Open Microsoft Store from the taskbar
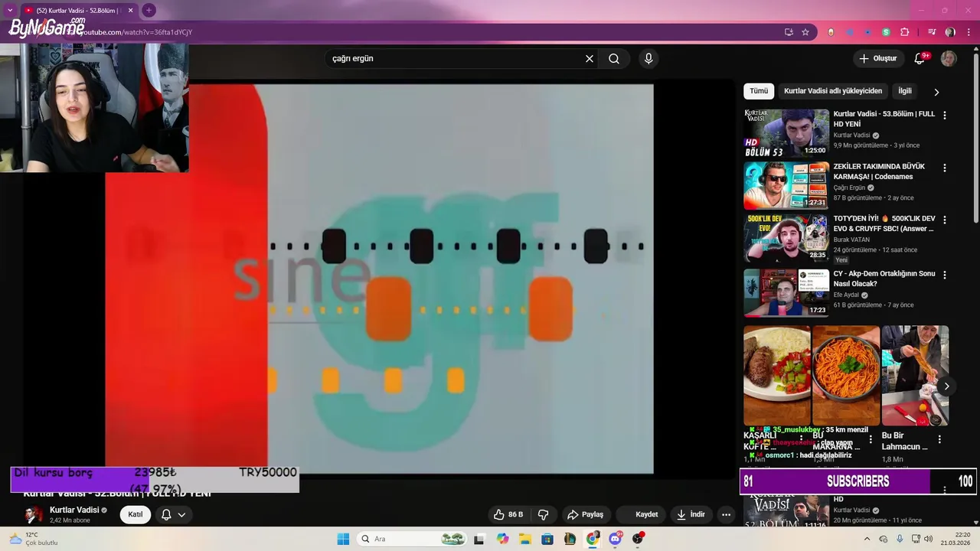The image size is (980, 551). click(x=547, y=539)
